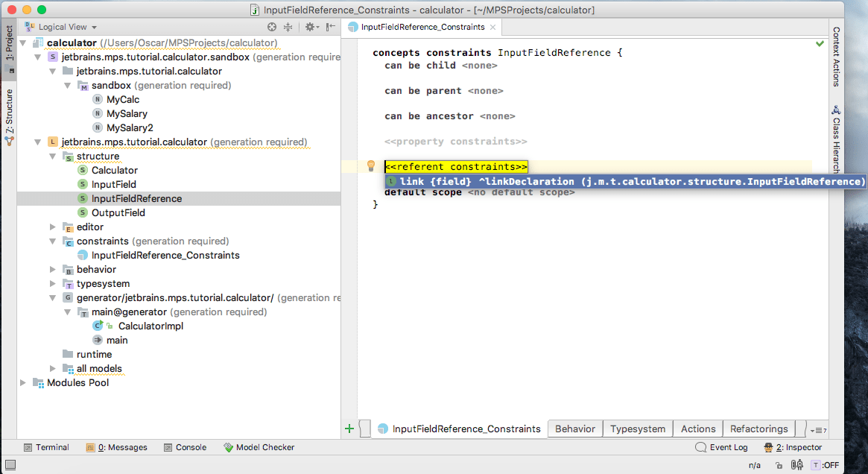Open the Event Log
Image resolution: width=868 pixels, height=474 pixels.
point(721,447)
